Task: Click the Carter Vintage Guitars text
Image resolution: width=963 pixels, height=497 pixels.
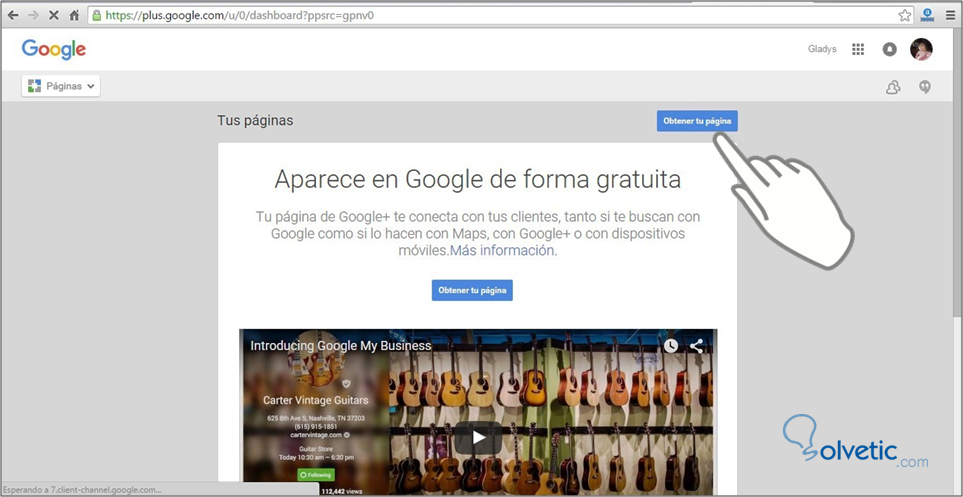Action: pyautogui.click(x=316, y=401)
